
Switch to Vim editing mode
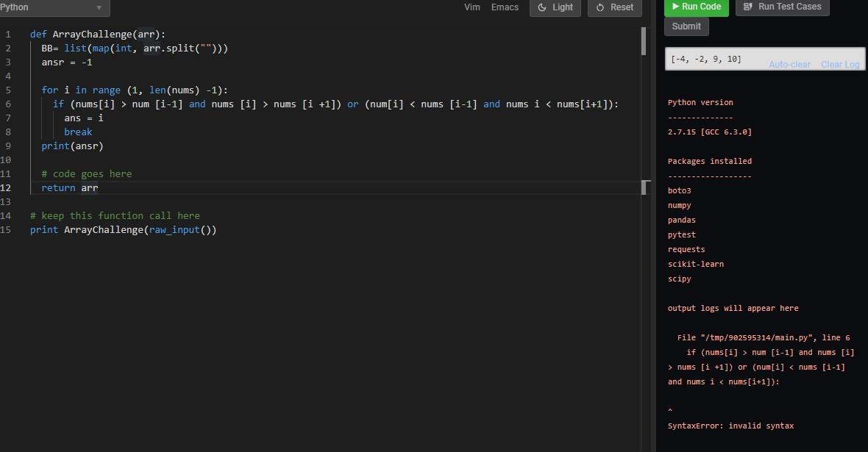[472, 7]
